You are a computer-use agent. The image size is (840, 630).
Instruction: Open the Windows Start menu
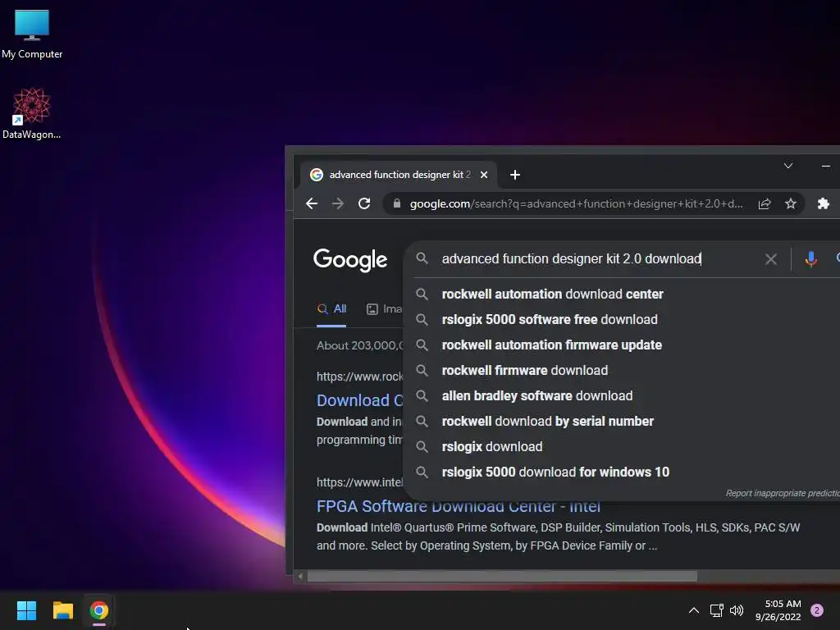(x=26, y=610)
